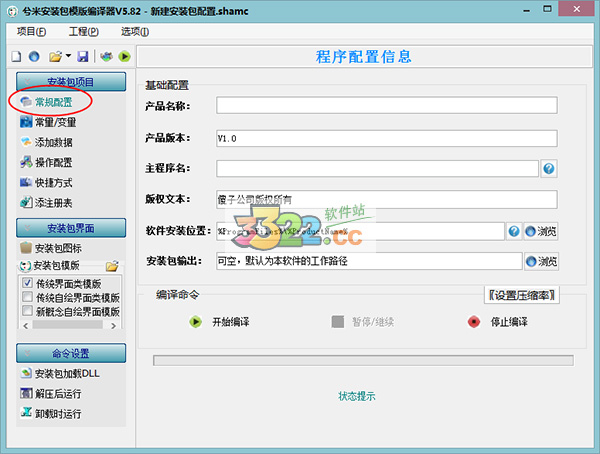Click 浏览 next to 软件安装位置
The width and height of the screenshot is (600, 454).
click(x=541, y=231)
